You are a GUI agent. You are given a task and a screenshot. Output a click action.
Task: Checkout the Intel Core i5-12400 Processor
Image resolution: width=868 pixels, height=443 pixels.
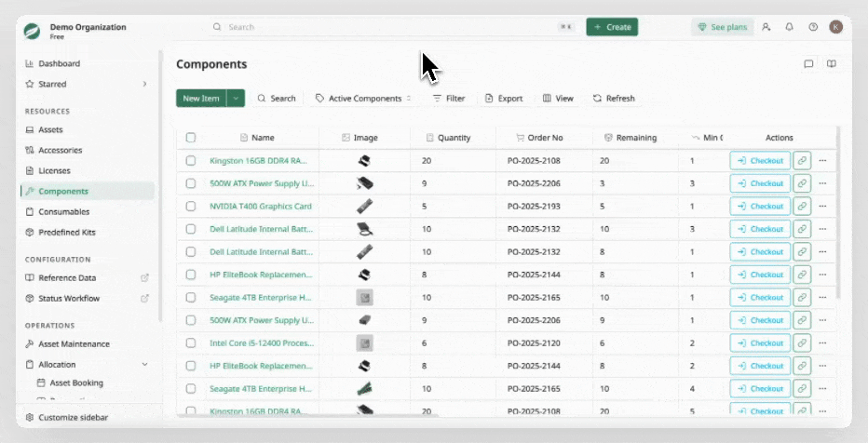click(760, 342)
